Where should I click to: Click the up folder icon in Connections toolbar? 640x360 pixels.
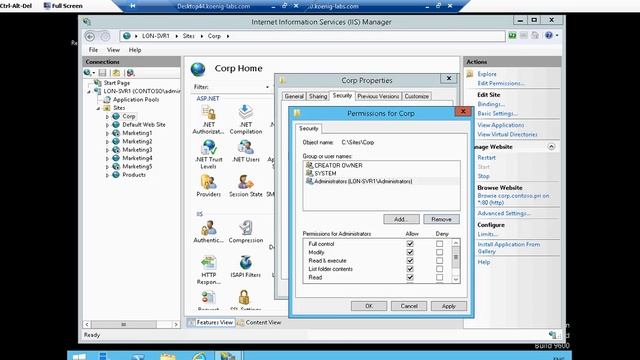point(116,73)
